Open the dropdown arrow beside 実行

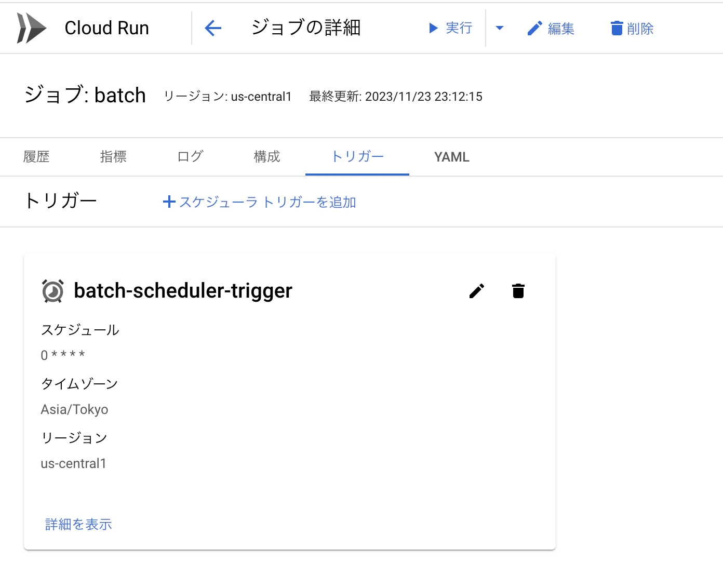[x=500, y=28]
